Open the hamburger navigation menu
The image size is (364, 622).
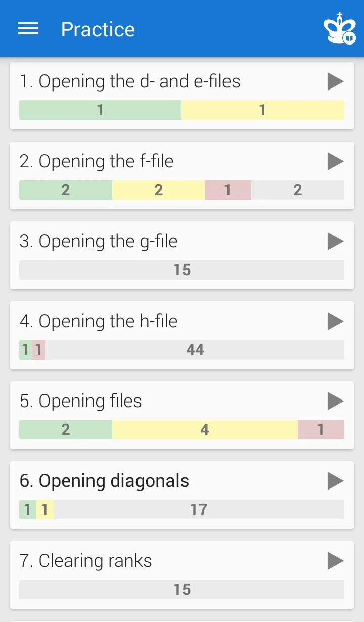[28, 29]
